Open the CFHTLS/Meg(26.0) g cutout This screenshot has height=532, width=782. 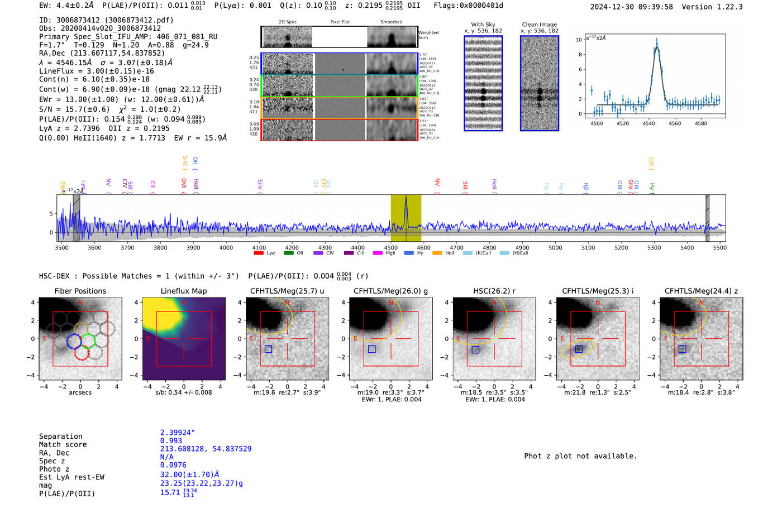[391, 338]
